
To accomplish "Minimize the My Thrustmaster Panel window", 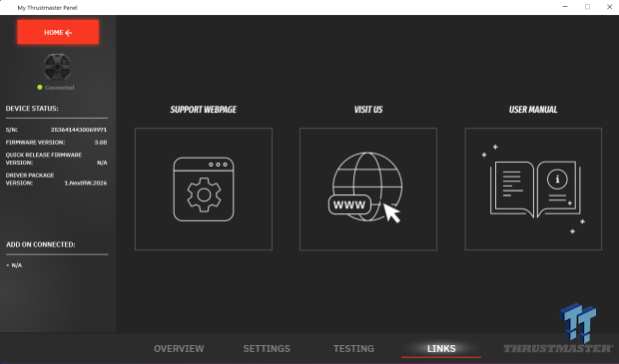I will [x=565, y=7].
